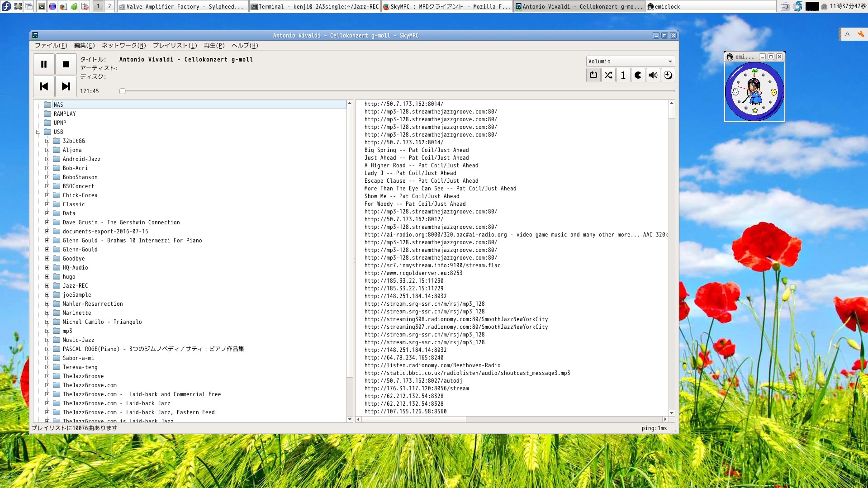Jump back to the previous track
The width and height of the screenshot is (868, 488).
pos(43,86)
